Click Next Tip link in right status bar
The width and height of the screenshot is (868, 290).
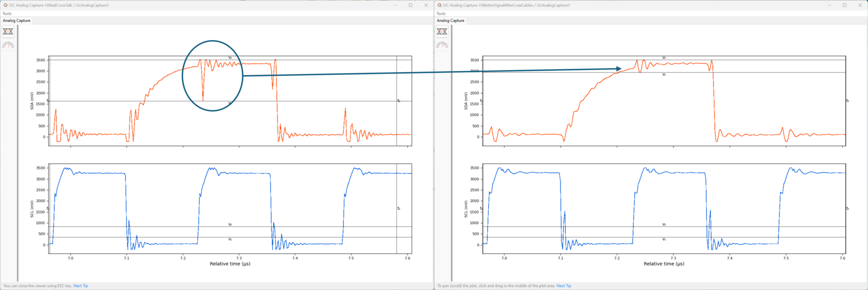click(x=564, y=286)
